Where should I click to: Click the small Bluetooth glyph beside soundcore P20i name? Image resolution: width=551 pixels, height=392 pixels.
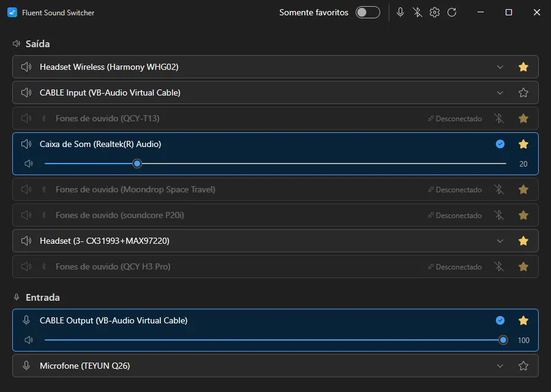coord(44,215)
